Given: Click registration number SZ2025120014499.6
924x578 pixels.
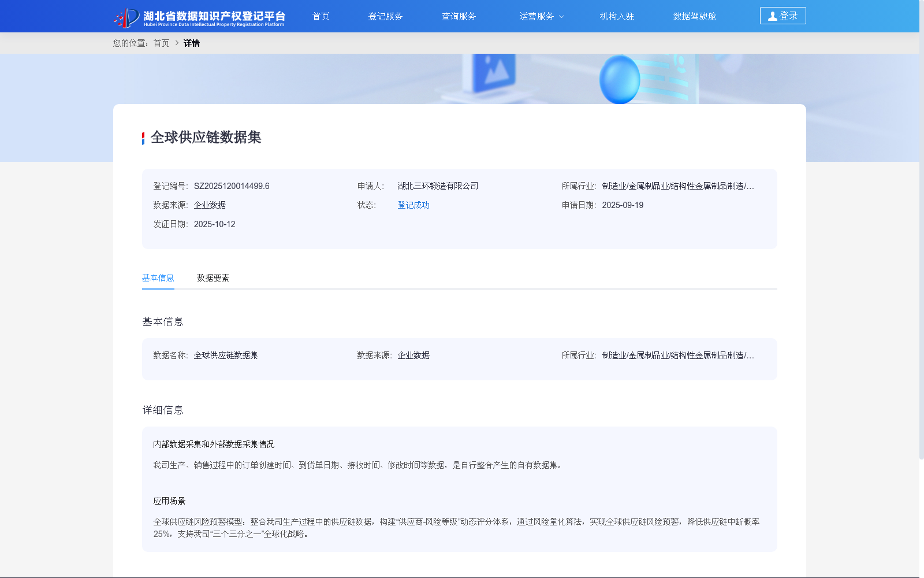Looking at the screenshot, I should [x=232, y=186].
